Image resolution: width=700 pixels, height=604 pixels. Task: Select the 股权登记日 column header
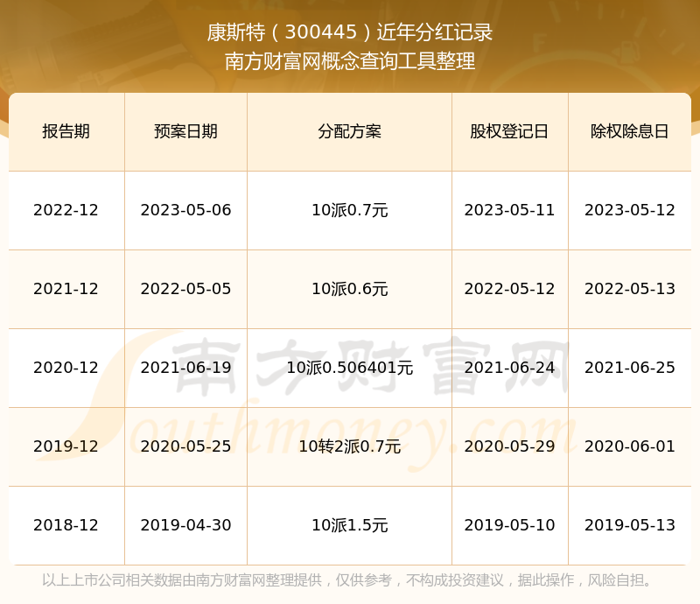(x=509, y=131)
